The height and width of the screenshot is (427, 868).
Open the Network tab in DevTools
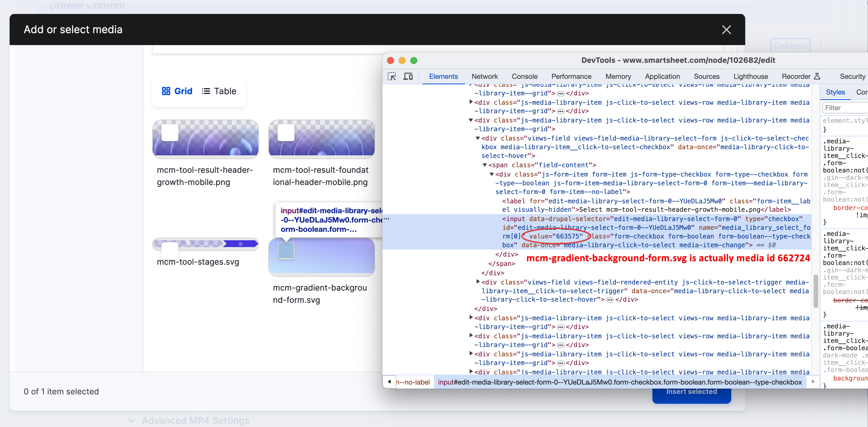pyautogui.click(x=484, y=76)
